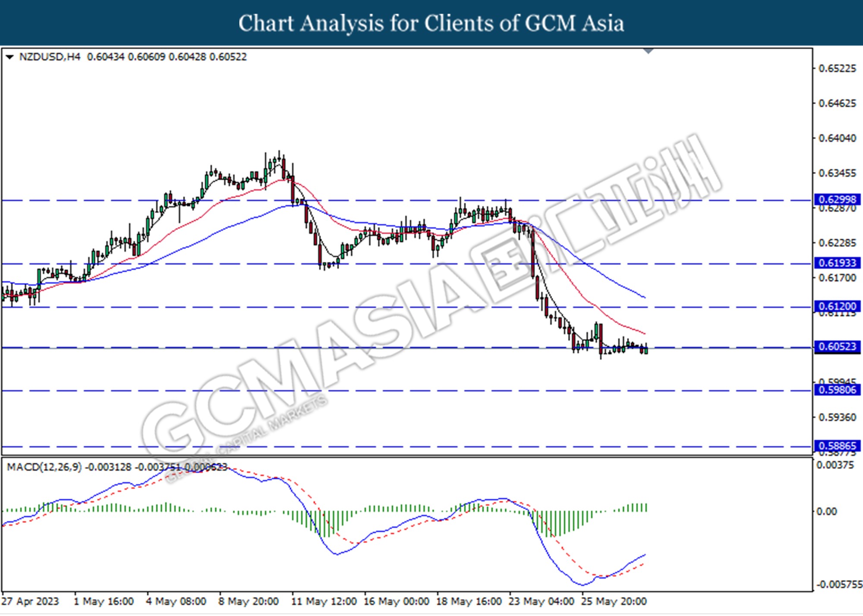Click the MACD 0.00 scale value

click(827, 512)
